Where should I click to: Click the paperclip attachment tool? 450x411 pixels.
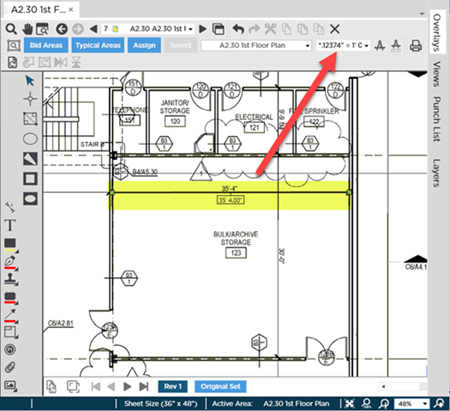pos(10,367)
